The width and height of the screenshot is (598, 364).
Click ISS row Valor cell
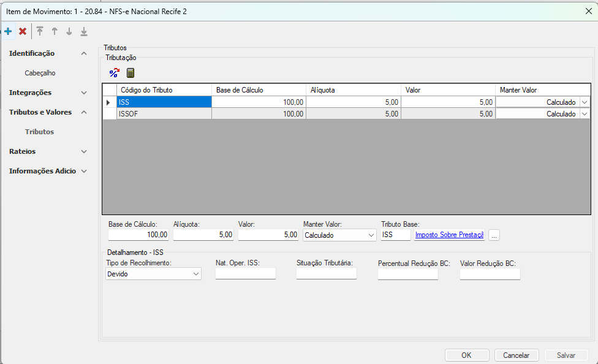(448, 102)
